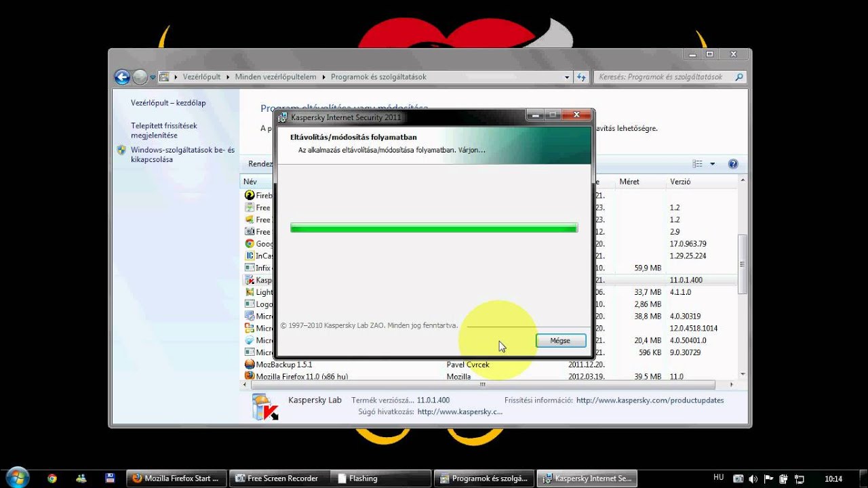Select Programok és szolgáltatások breadcrumb item

(x=378, y=77)
